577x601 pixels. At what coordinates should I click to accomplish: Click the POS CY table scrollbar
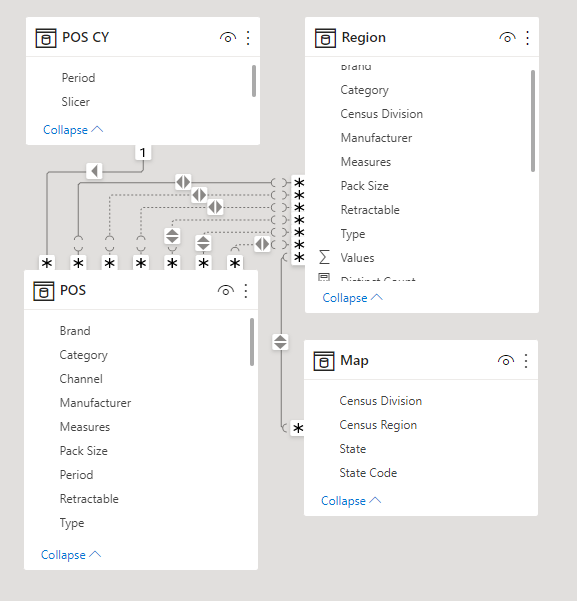(253, 81)
